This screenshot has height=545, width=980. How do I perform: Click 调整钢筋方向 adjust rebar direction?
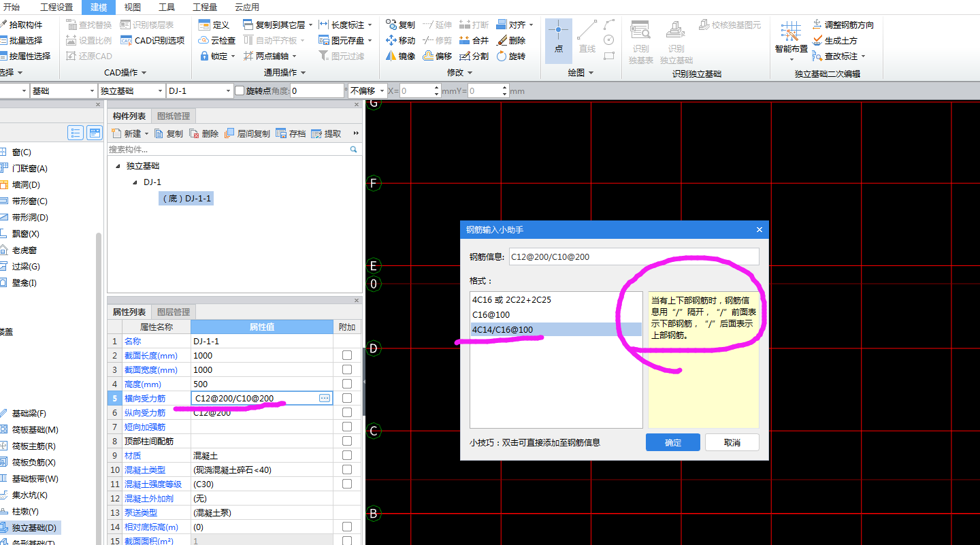(x=843, y=24)
